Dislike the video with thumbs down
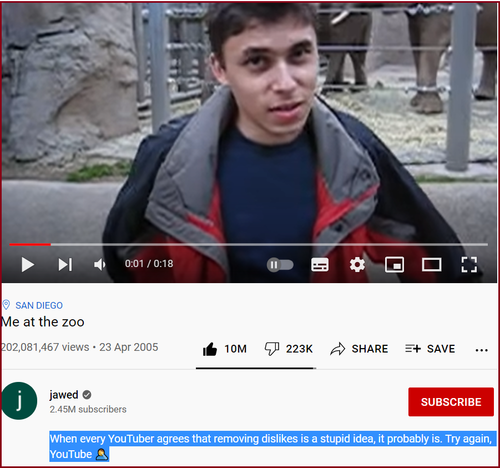Screen dimensions: 500x468 [x=288, y=349]
